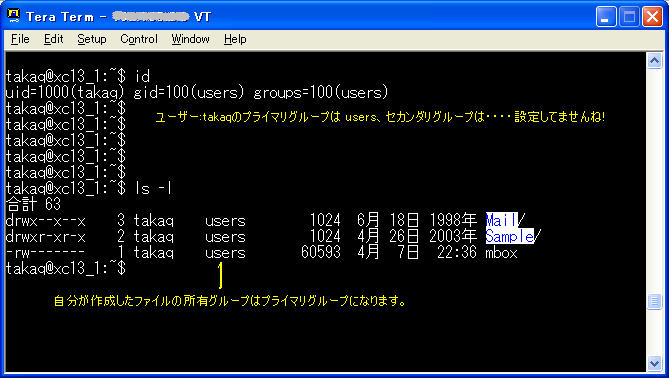Minimize the Tera Term window
Viewport: 669px width, 378px height.
click(x=606, y=17)
